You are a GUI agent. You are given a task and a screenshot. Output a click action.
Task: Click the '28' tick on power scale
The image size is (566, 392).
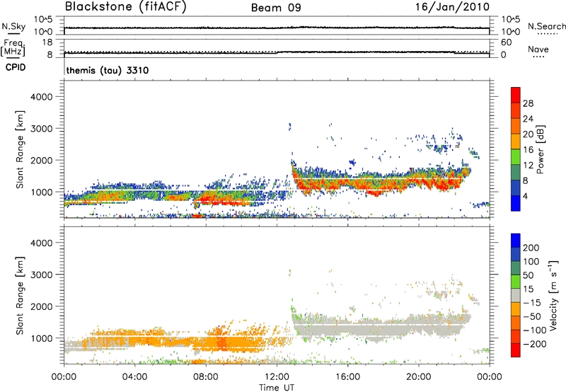coord(528,103)
